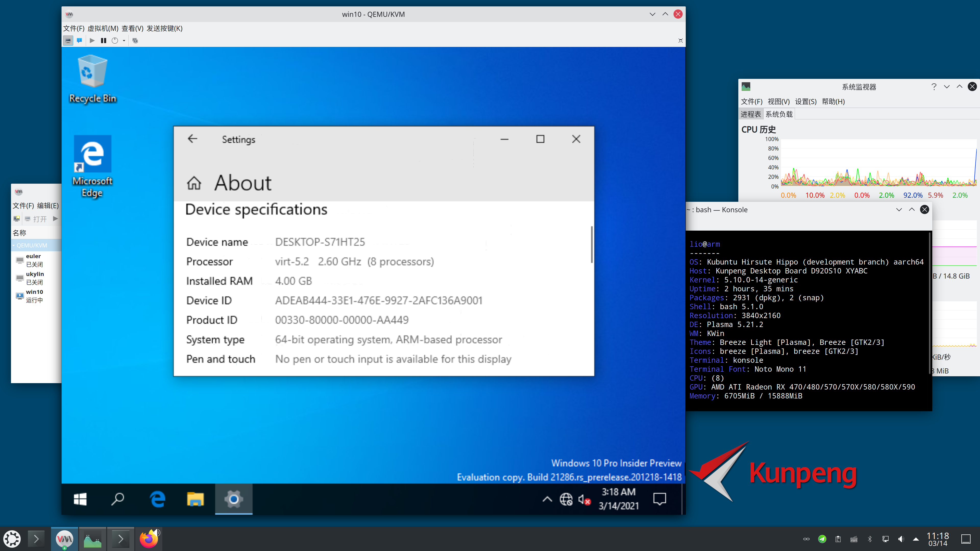Open Windows taskbar search

pyautogui.click(x=118, y=499)
